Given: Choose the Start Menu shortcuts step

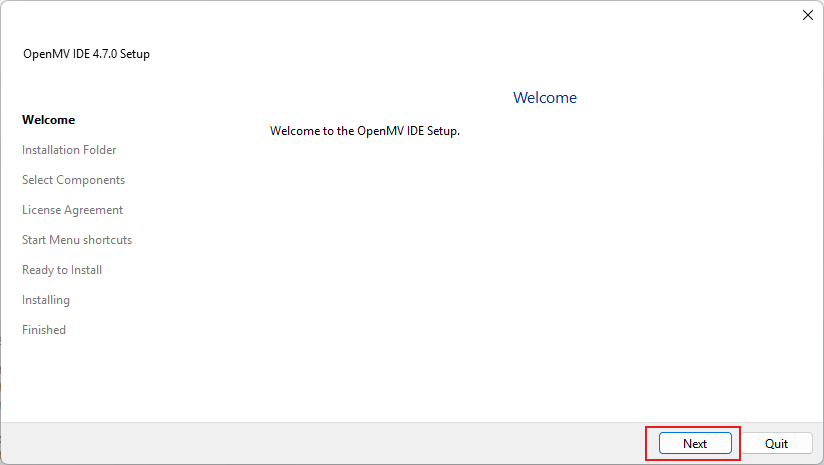Looking at the screenshot, I should tap(77, 240).
